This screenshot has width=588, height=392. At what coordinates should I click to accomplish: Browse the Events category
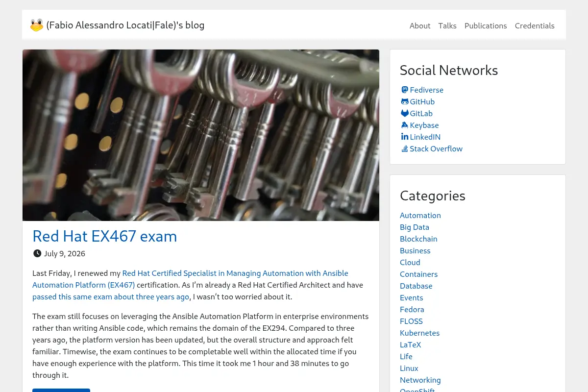[412, 297]
